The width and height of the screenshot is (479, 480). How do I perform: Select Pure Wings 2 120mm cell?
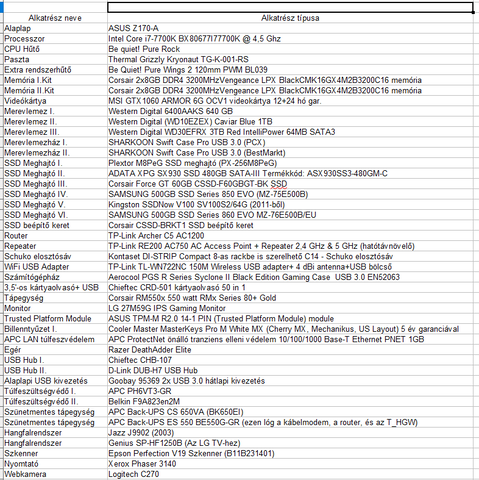click(290, 70)
